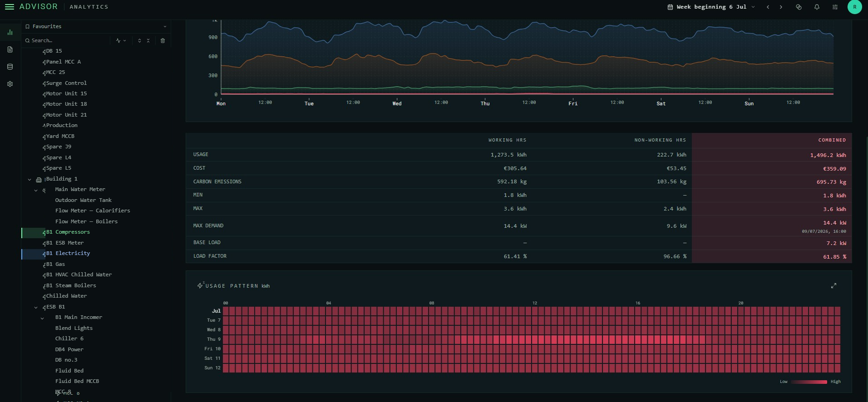Open the user avatar R menu
Screen dimensions: 868x402
tap(855, 7)
